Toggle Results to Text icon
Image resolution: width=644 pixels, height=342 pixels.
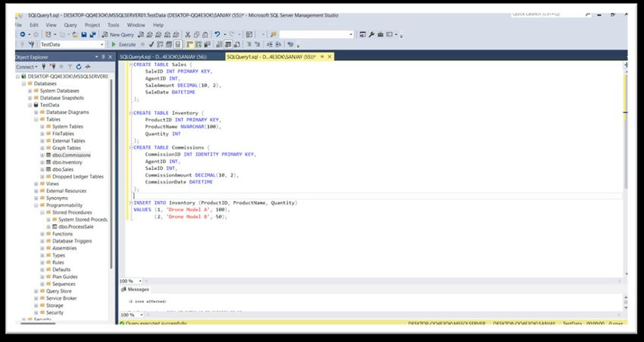219,45
